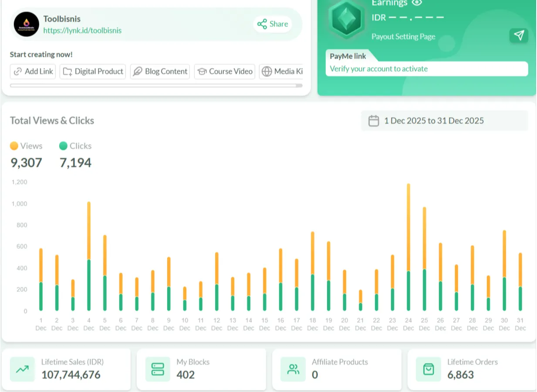
Task: Select the Add Link option
Action: pyautogui.click(x=33, y=71)
